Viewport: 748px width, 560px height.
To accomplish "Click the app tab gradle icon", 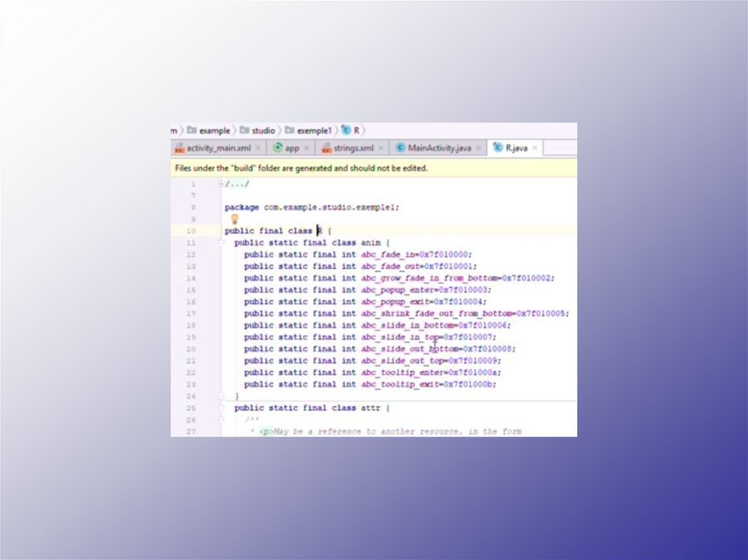I will click(x=278, y=148).
